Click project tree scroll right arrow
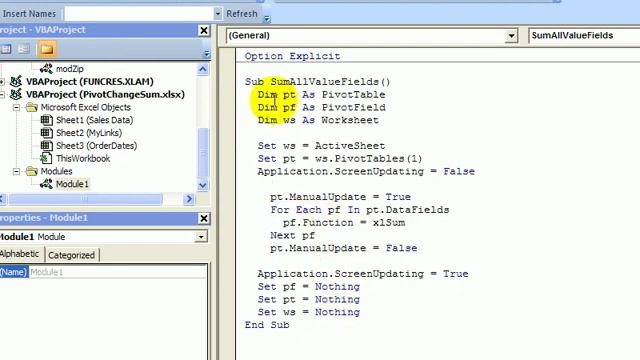Viewport: 640px width, 360px height. coord(189,199)
